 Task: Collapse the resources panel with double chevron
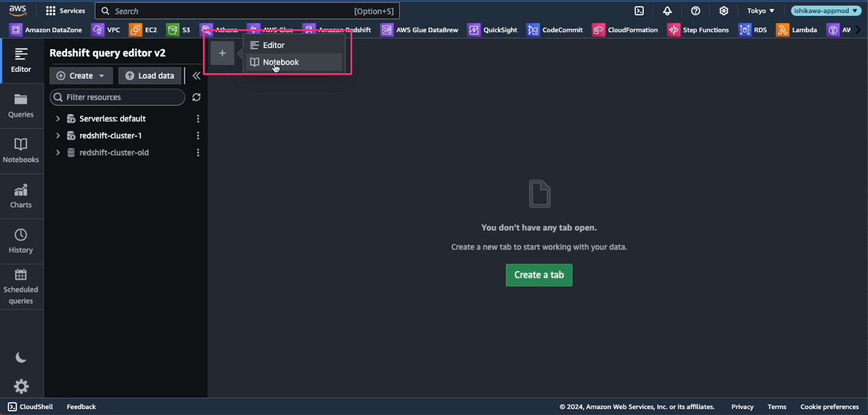pyautogui.click(x=196, y=76)
